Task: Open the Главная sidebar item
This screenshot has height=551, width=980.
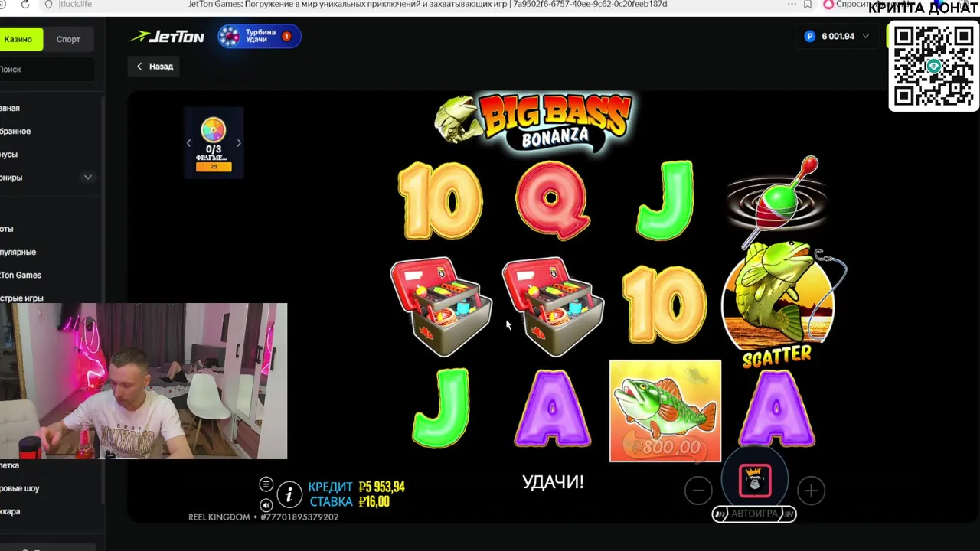Action: [x=10, y=109]
